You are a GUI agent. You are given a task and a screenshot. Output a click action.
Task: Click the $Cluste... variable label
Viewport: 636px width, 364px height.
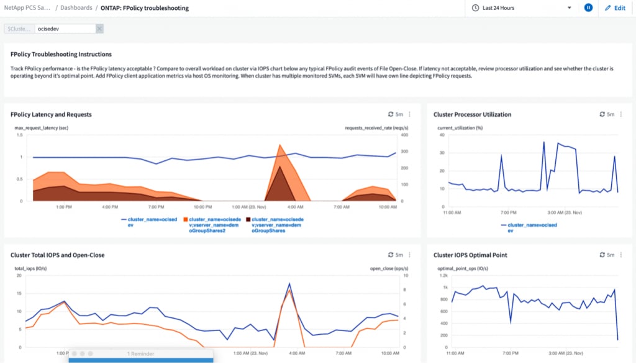pos(19,29)
